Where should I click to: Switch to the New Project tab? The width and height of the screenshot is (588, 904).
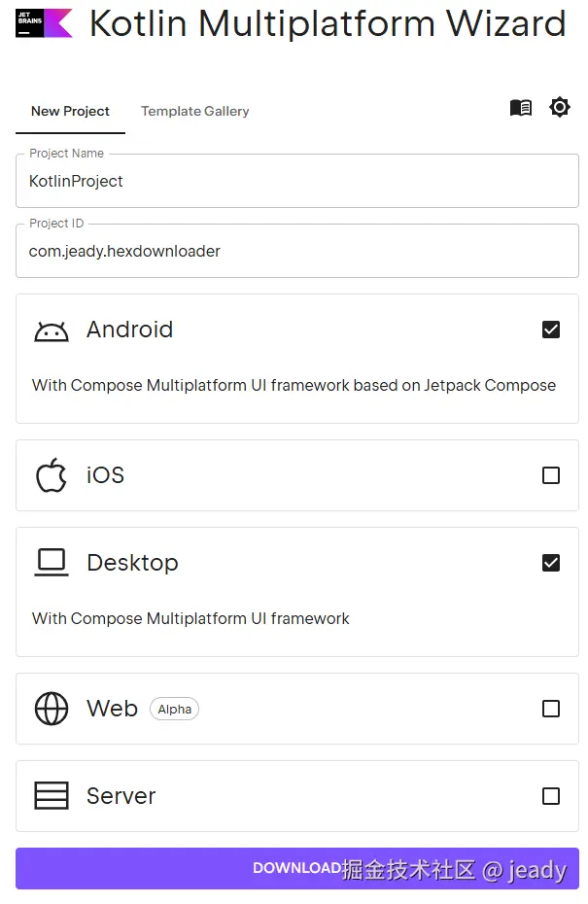click(70, 112)
